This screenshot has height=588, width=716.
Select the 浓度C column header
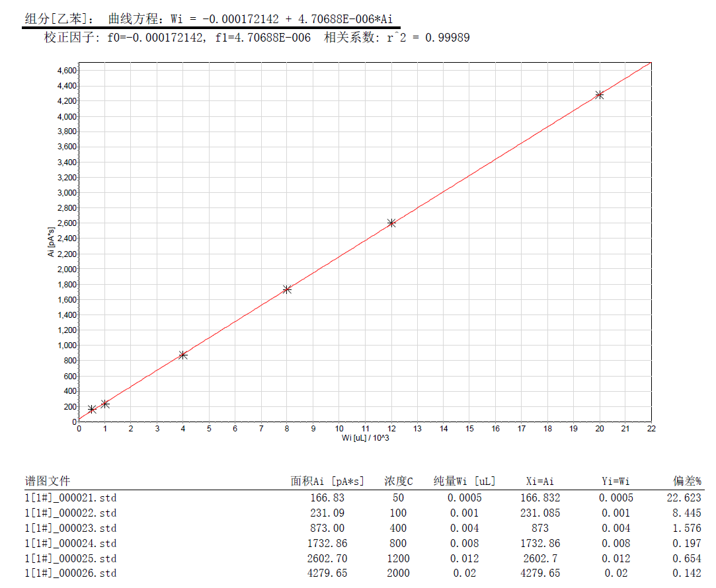click(399, 481)
